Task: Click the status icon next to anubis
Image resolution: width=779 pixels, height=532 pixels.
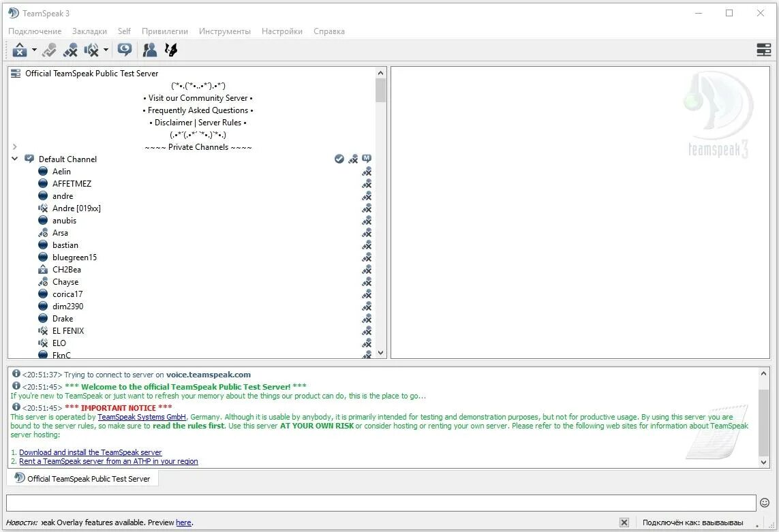Action: tap(43, 221)
